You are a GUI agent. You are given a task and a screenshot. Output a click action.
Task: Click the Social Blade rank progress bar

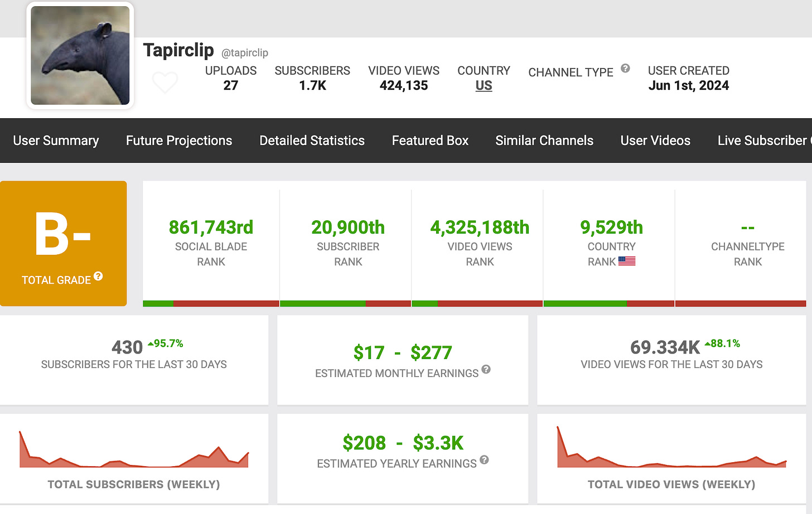click(211, 304)
